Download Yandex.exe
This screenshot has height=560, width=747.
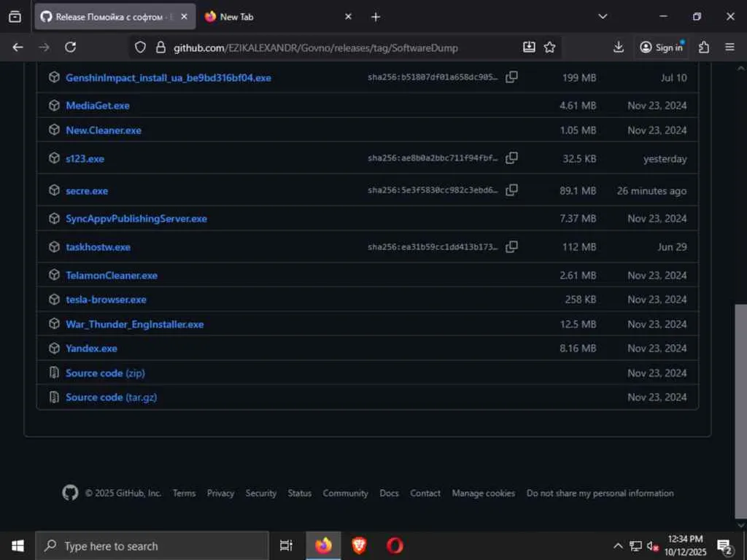91,348
